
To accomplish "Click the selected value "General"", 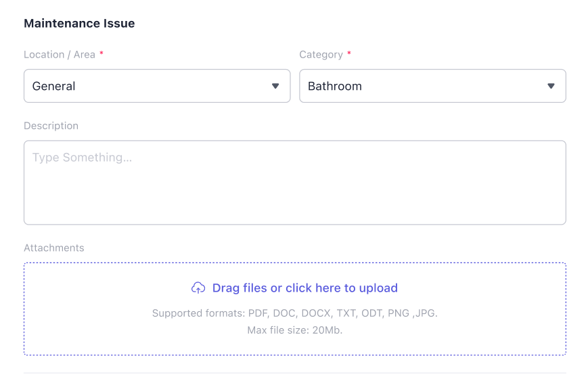I will (x=54, y=86).
